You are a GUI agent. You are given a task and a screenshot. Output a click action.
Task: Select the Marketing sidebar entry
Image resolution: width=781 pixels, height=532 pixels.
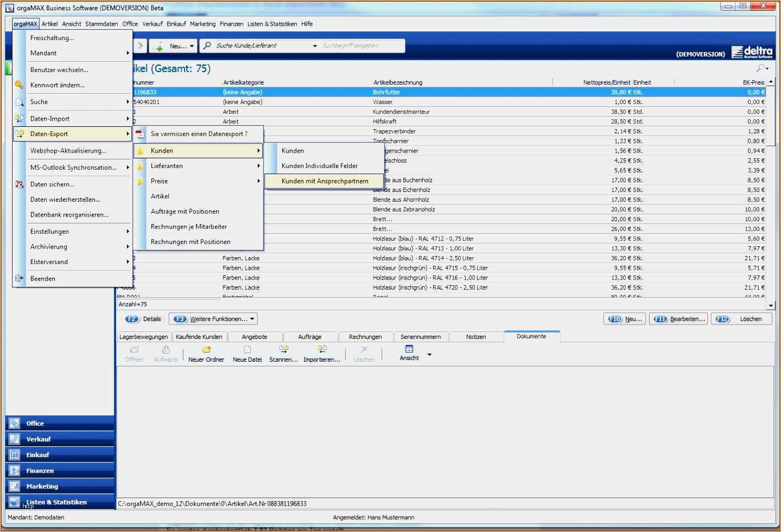[x=42, y=486]
